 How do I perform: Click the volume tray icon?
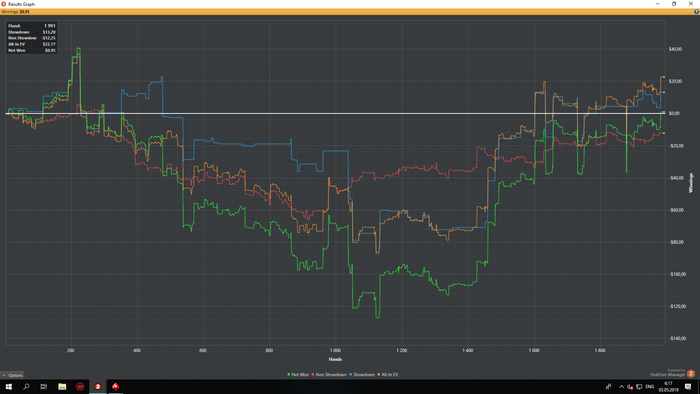[x=630, y=387]
